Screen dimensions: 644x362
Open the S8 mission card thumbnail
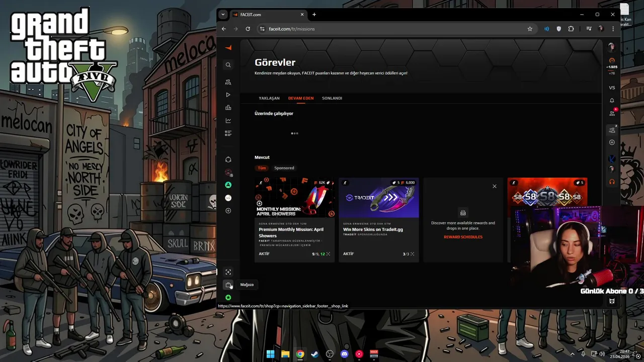[547, 192]
